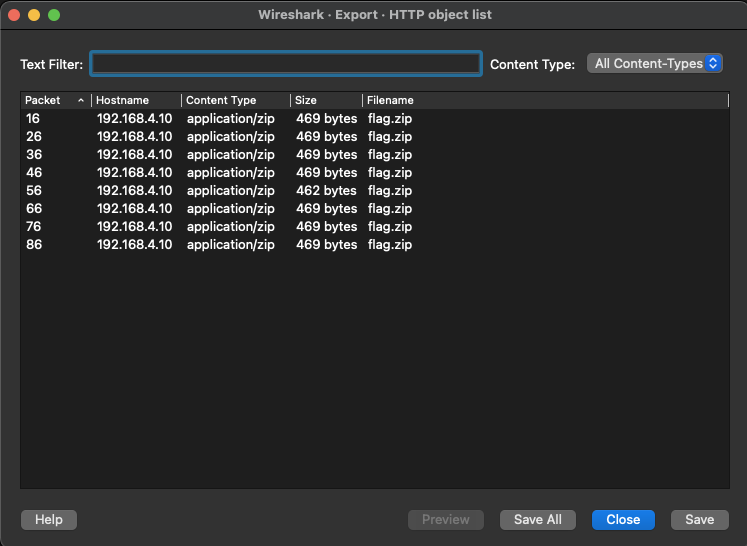
Task: Click application/zip in packet 26 row
Action: (231, 137)
